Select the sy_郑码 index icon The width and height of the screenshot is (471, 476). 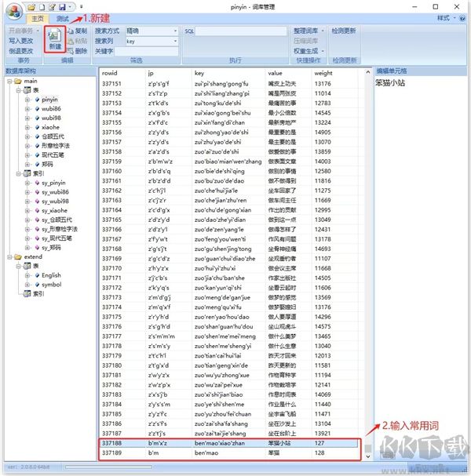(x=37, y=248)
